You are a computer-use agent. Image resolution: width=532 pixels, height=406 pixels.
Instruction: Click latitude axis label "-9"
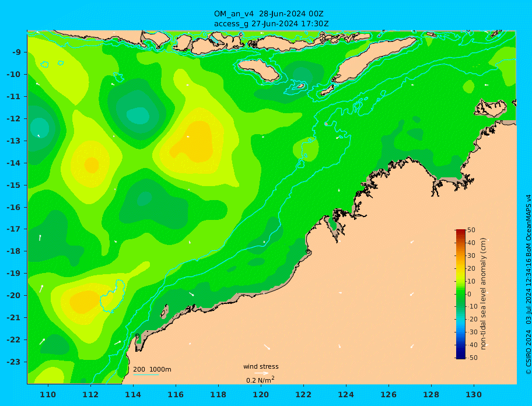[x=16, y=52]
